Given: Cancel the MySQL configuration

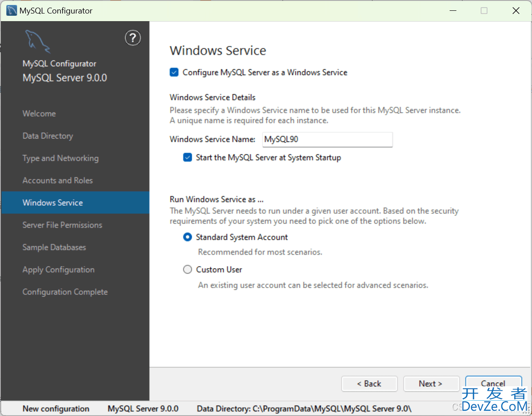Looking at the screenshot, I should (493, 384).
